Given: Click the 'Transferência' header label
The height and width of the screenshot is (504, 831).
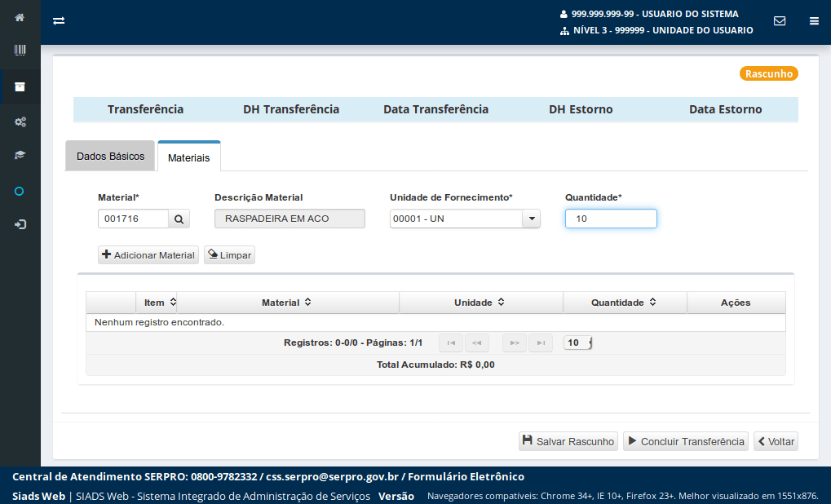Looking at the screenshot, I should point(146,109).
